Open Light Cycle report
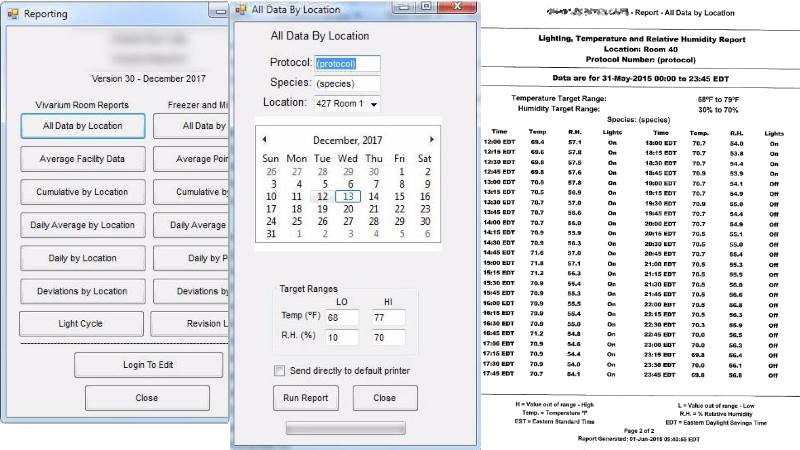 pos(81,323)
